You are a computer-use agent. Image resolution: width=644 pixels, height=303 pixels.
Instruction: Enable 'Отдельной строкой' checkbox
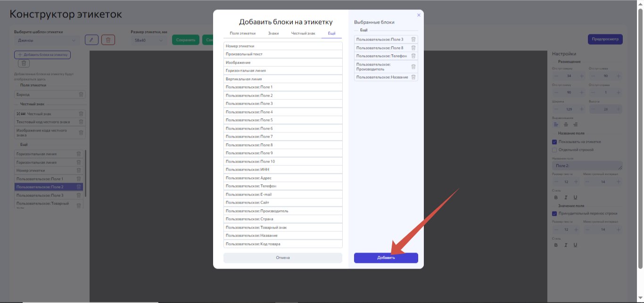pos(554,150)
